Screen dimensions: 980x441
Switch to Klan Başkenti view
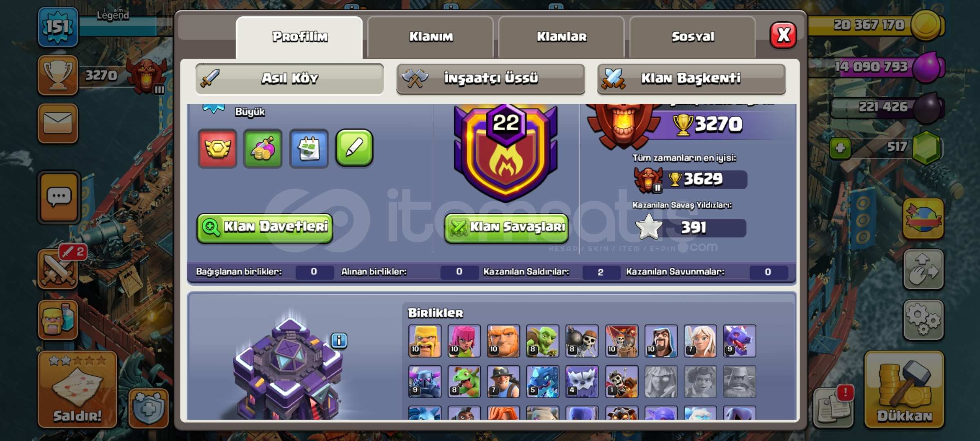pos(691,78)
